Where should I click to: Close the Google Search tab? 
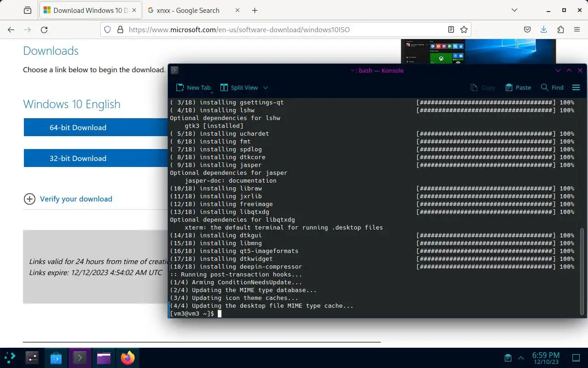(x=237, y=10)
